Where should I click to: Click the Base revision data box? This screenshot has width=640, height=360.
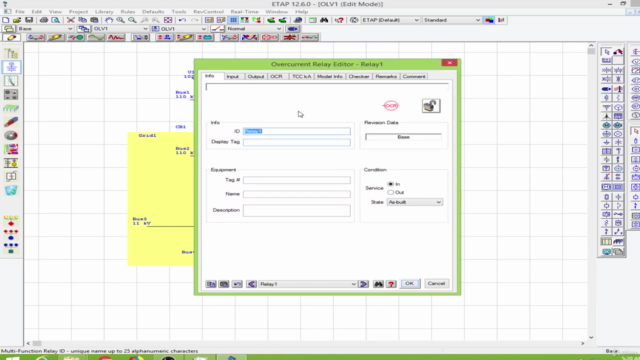tap(403, 137)
